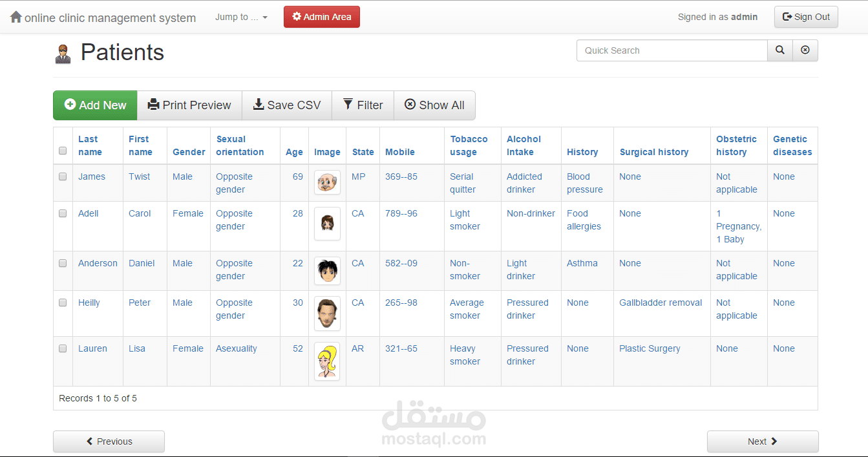Viewport: 868px width, 457px height.
Task: Click the Sign Out button
Action: point(806,17)
